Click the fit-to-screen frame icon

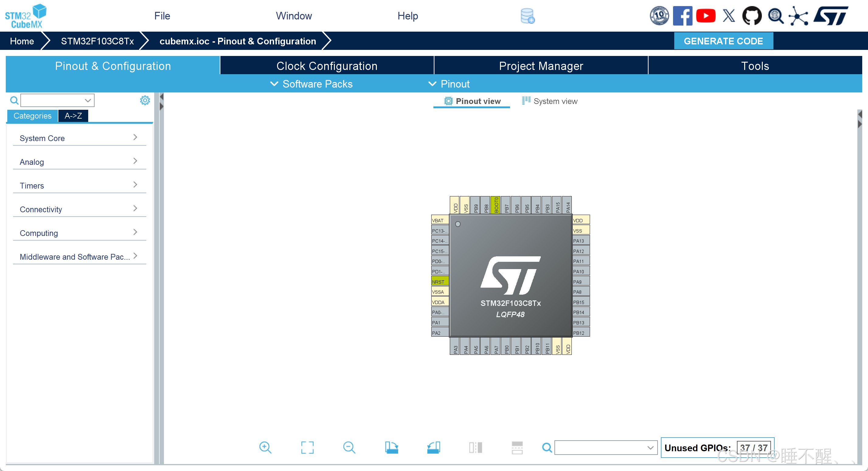point(307,447)
